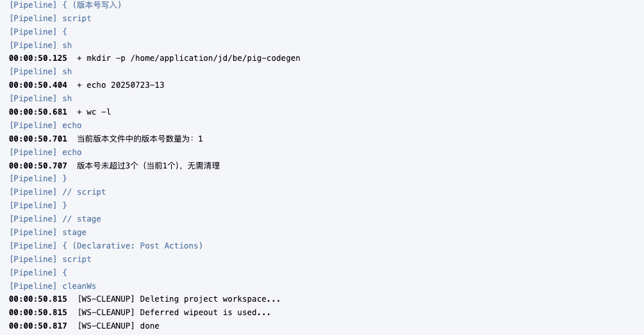This screenshot has height=335, width=644.
Task: Click the Deferred wipeout is used line
Action: point(174,313)
